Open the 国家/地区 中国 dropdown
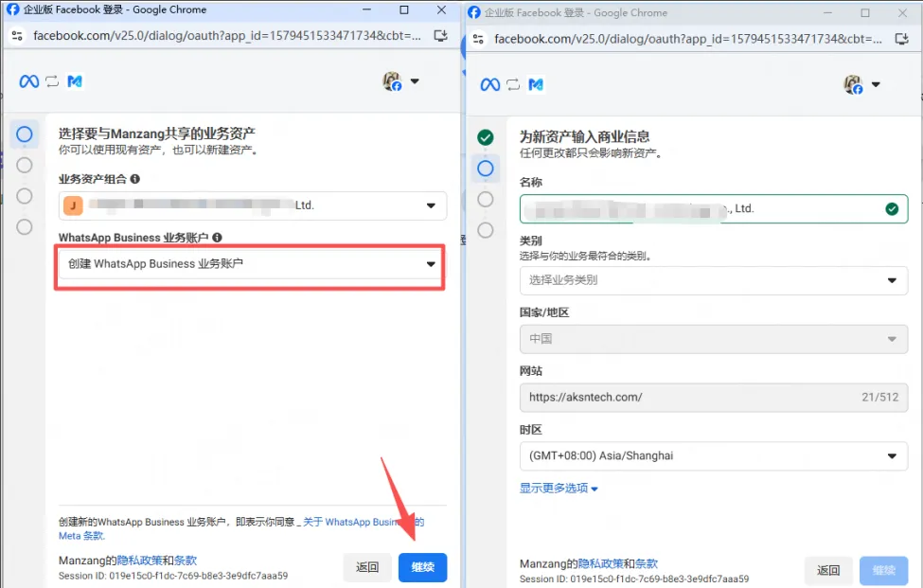This screenshot has width=923, height=588. point(714,339)
